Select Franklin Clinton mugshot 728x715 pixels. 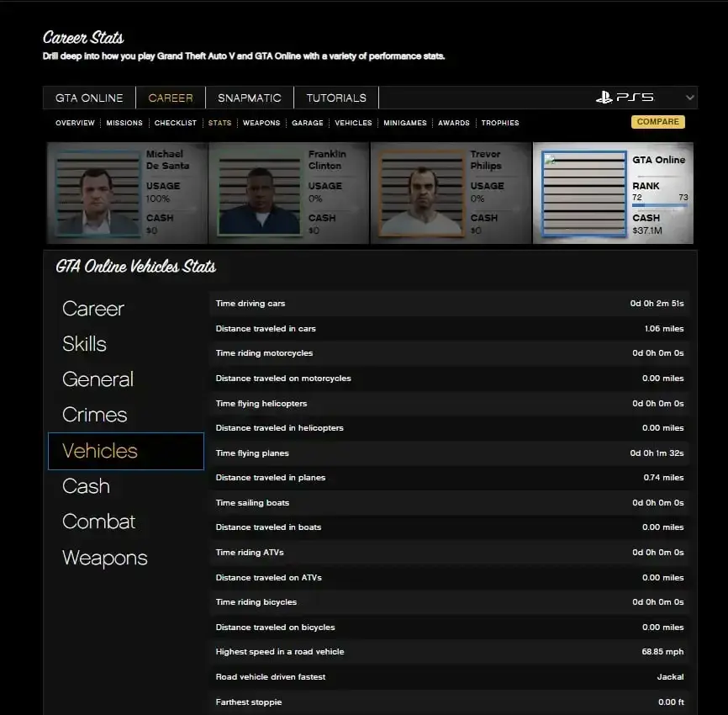tap(260, 193)
